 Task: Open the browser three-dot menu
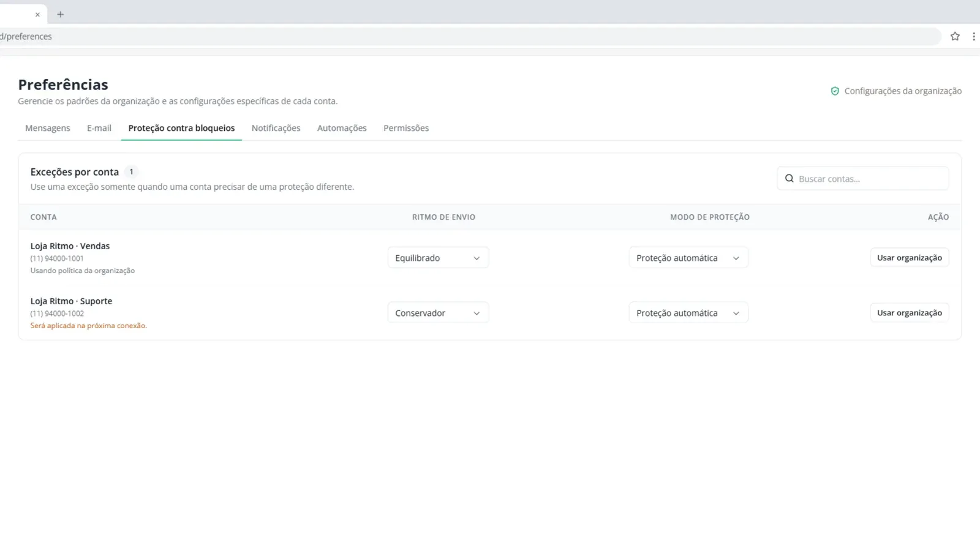[973, 36]
